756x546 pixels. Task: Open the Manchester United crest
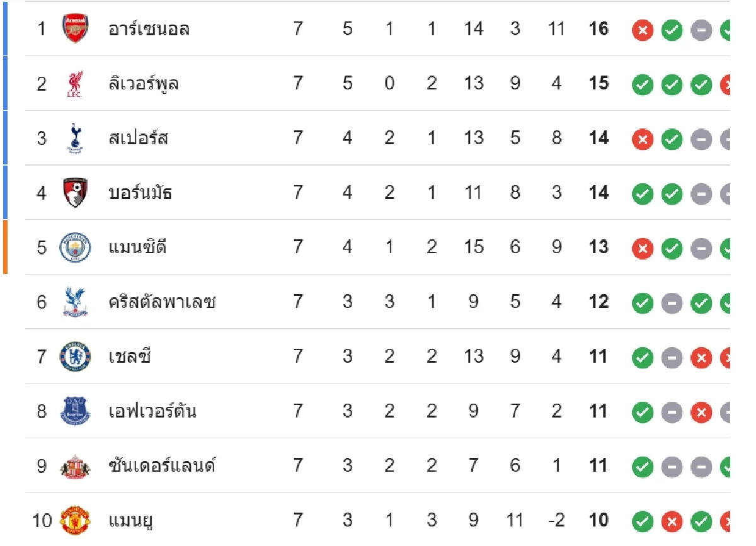coord(75,520)
